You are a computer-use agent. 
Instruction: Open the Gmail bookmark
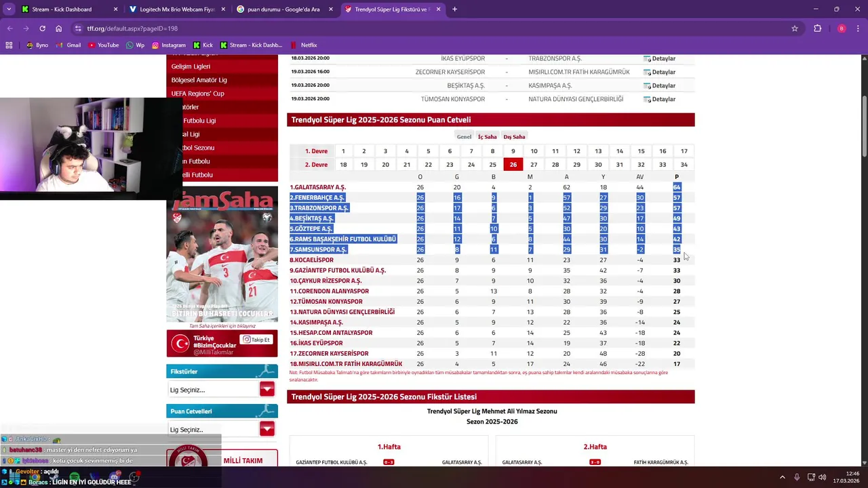click(68, 45)
